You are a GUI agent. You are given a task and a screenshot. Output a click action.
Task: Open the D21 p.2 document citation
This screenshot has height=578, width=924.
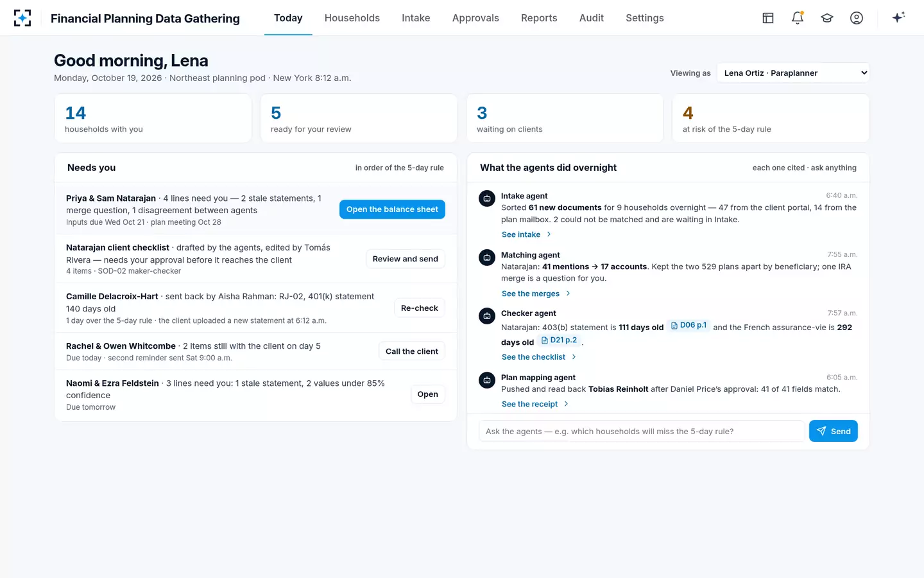click(559, 340)
